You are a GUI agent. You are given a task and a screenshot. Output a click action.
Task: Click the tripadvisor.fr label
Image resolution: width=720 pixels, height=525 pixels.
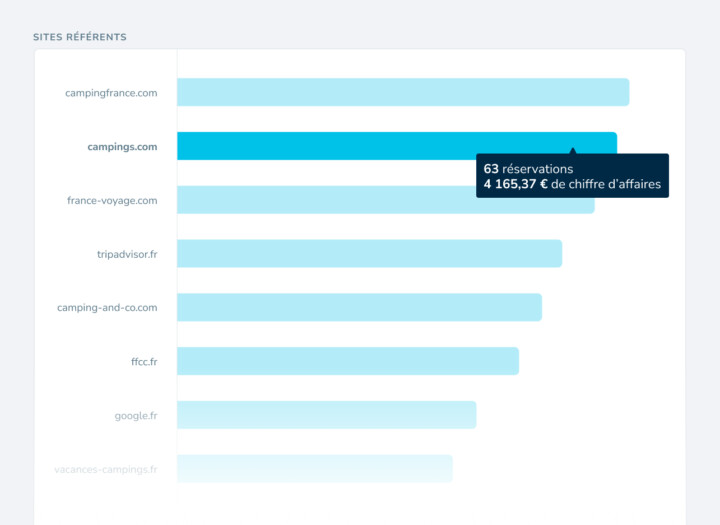(x=127, y=254)
